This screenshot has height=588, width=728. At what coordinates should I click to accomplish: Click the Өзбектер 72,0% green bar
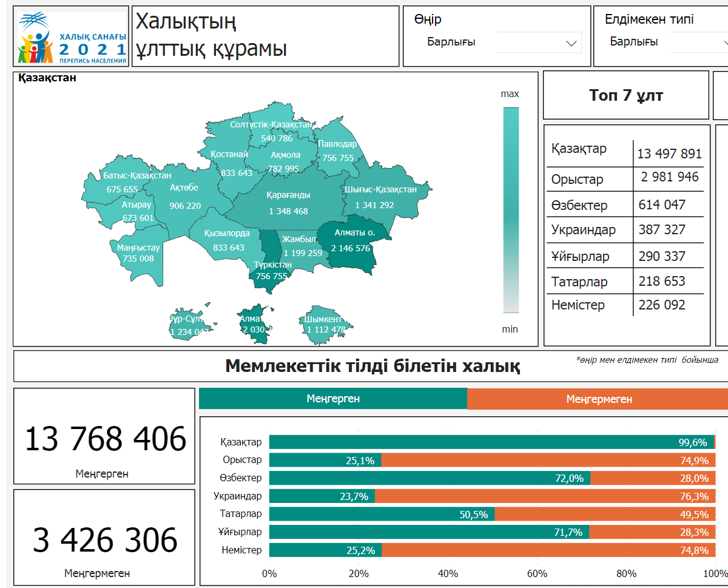430,478
